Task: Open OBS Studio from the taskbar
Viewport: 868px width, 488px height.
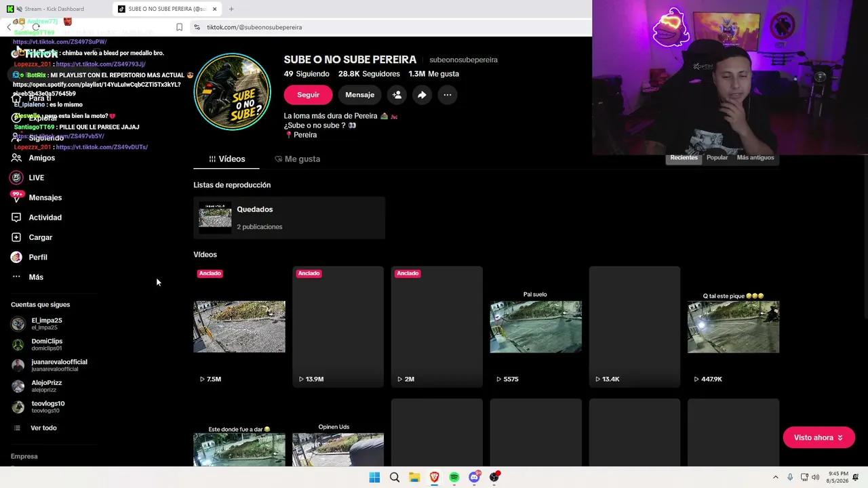Action: (x=494, y=477)
